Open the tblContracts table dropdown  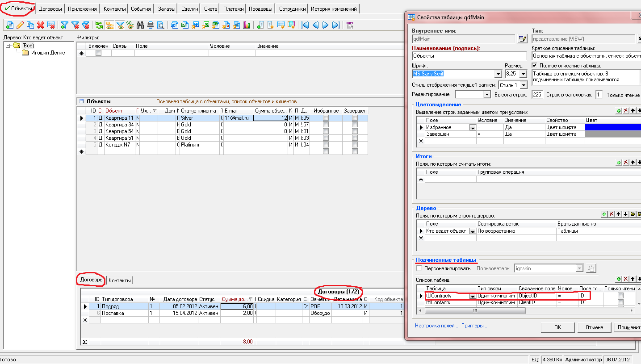473,296
